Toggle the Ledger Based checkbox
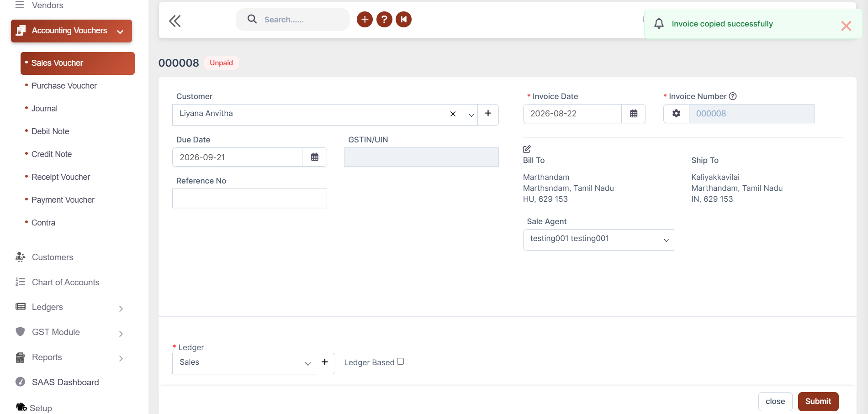Viewport: 868px width, 414px height. [401, 362]
